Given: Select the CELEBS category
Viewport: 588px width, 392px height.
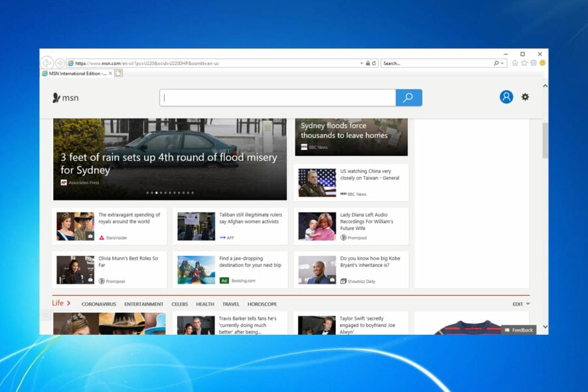Looking at the screenshot, I should 180,304.
